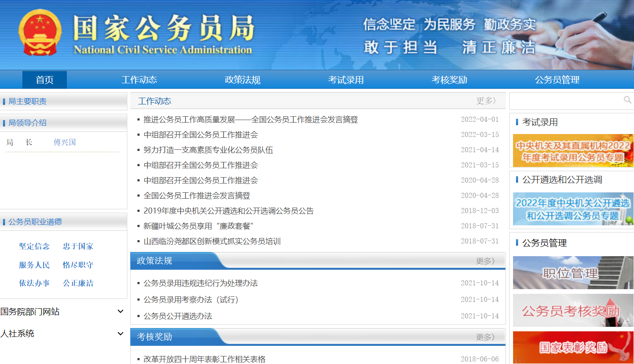Click the 国家表彰奖励 banner
Screen dimensions: 634x364
(572, 348)
